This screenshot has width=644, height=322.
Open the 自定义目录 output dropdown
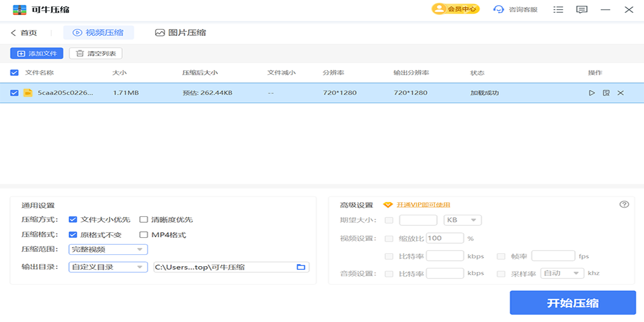click(108, 267)
